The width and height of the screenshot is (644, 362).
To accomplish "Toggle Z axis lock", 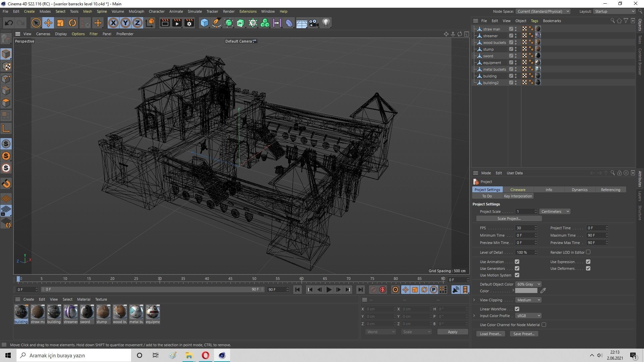I will click(138, 23).
